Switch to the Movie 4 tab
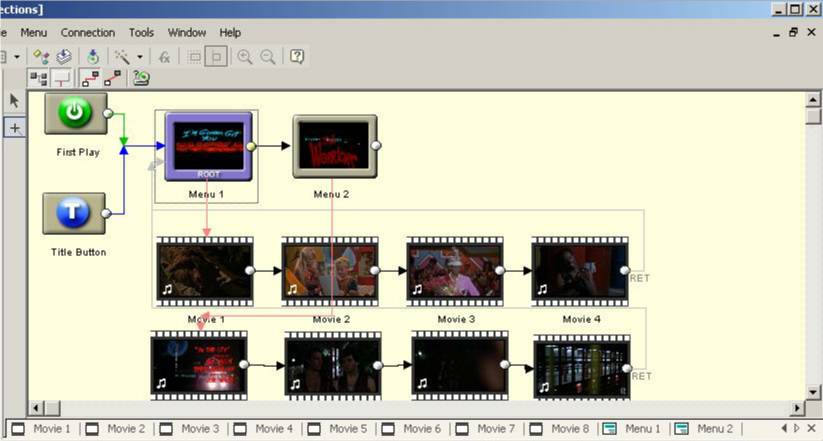This screenshot has width=823, height=441. tap(263, 429)
